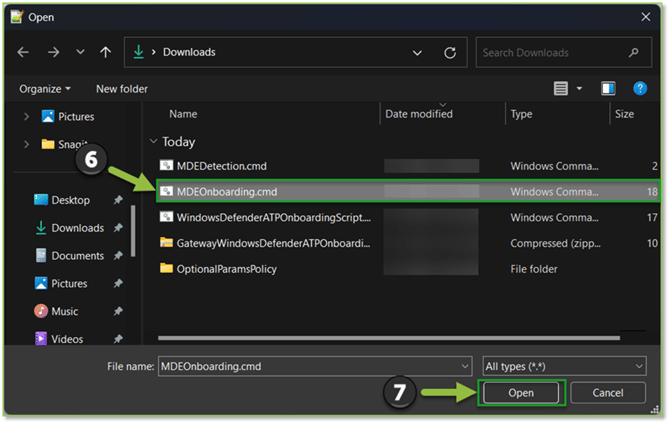Sort by Date modified column
The height and width of the screenshot is (424, 670).
(421, 114)
